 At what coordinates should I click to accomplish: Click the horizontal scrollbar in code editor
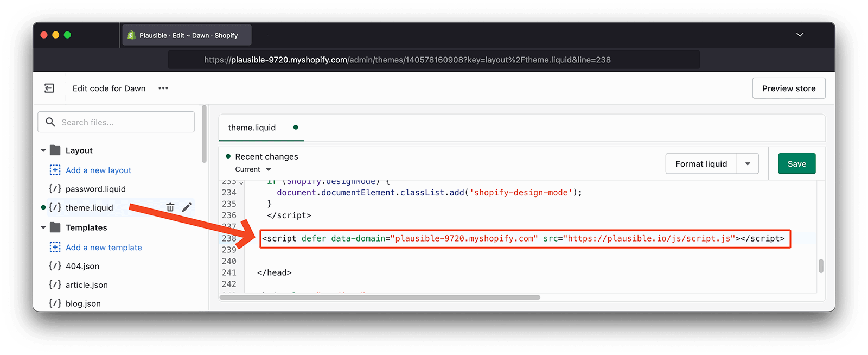click(x=380, y=297)
